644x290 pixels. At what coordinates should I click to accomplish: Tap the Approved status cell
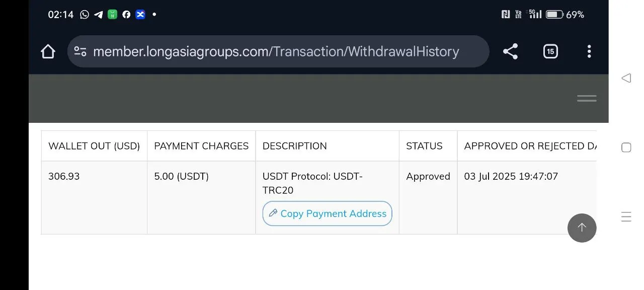(428, 176)
